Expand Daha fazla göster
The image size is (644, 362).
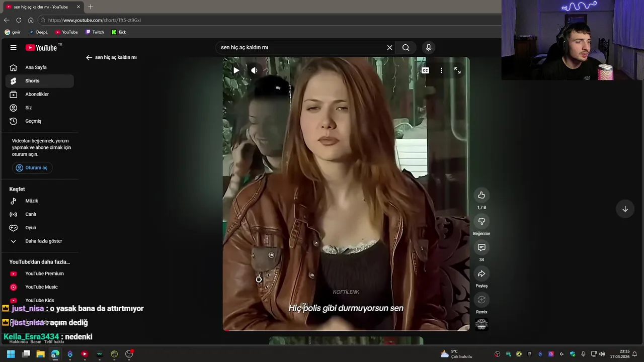click(x=39, y=241)
